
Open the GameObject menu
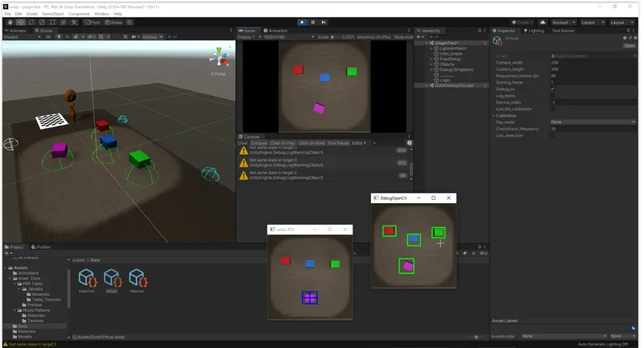click(x=52, y=14)
